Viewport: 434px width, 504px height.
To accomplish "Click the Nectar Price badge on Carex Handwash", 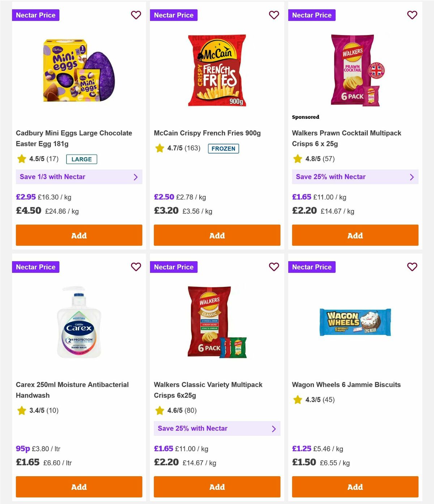I will point(36,267).
